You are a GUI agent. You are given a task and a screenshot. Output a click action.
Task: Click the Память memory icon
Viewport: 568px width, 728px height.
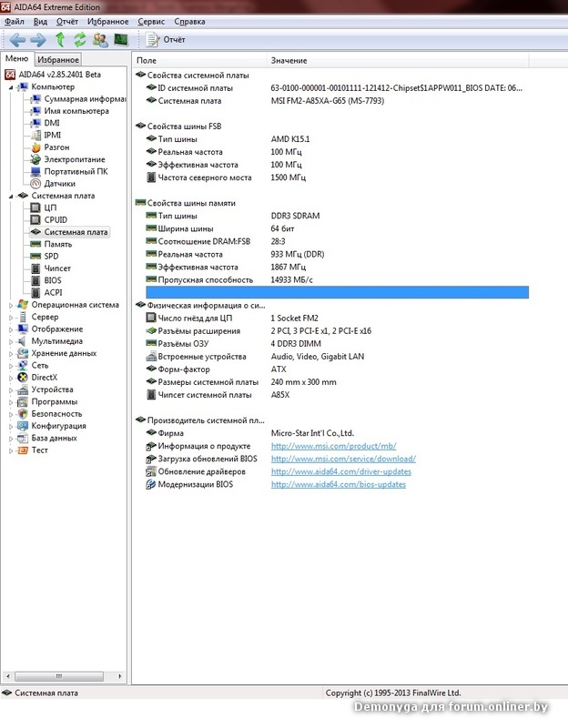(35, 244)
